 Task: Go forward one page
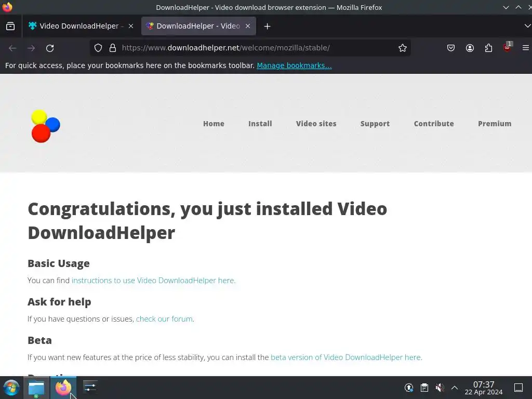[31, 48]
